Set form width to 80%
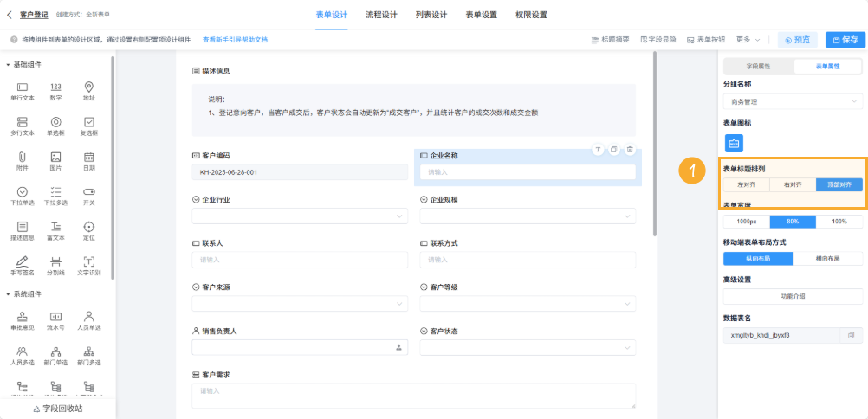 coord(793,222)
